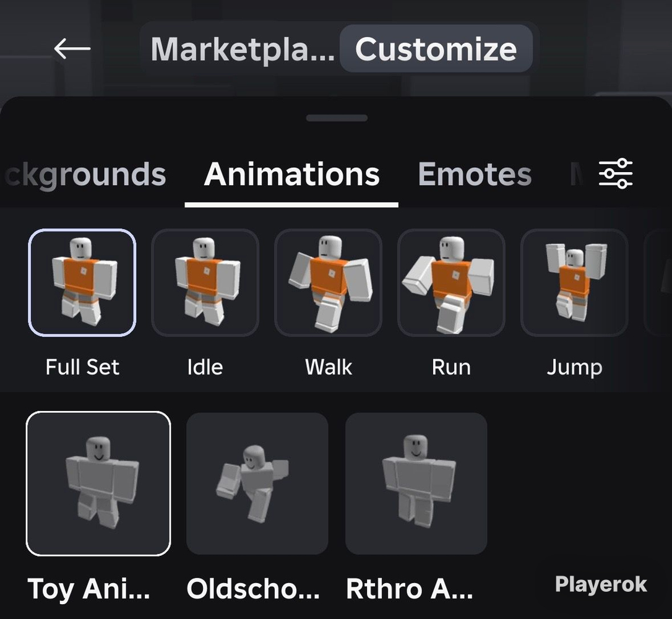Screen dimensions: 672x619
Task: Open the filter sliders icon
Action: click(x=616, y=173)
